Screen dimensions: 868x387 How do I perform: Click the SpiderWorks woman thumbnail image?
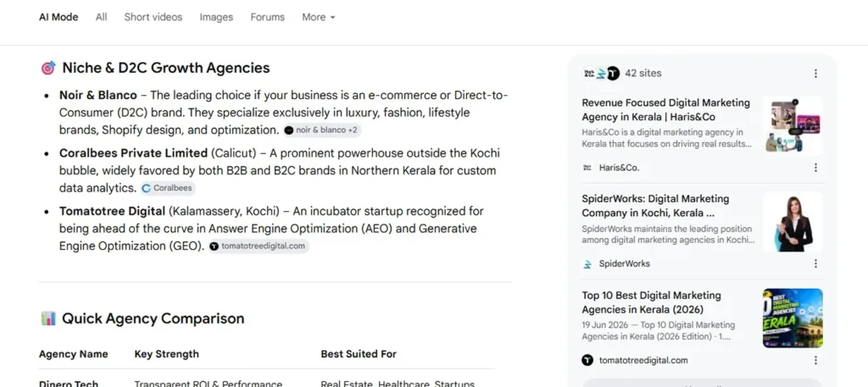coord(793,222)
